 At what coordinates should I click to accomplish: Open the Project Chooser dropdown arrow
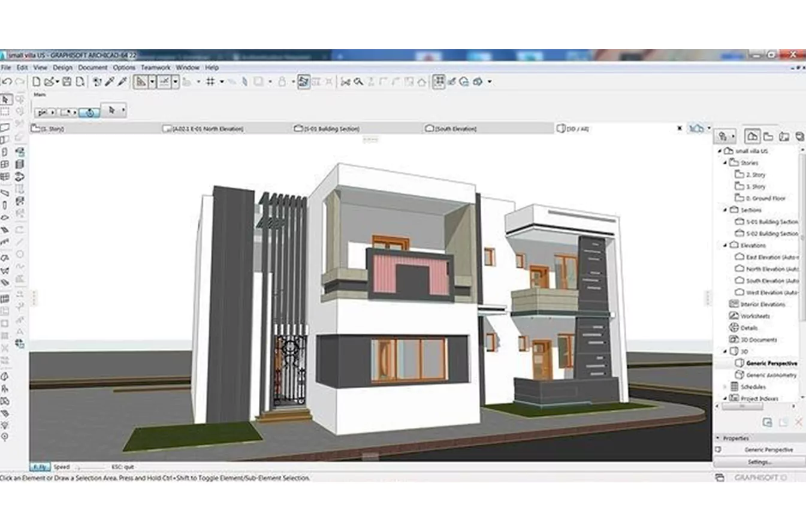click(x=733, y=137)
